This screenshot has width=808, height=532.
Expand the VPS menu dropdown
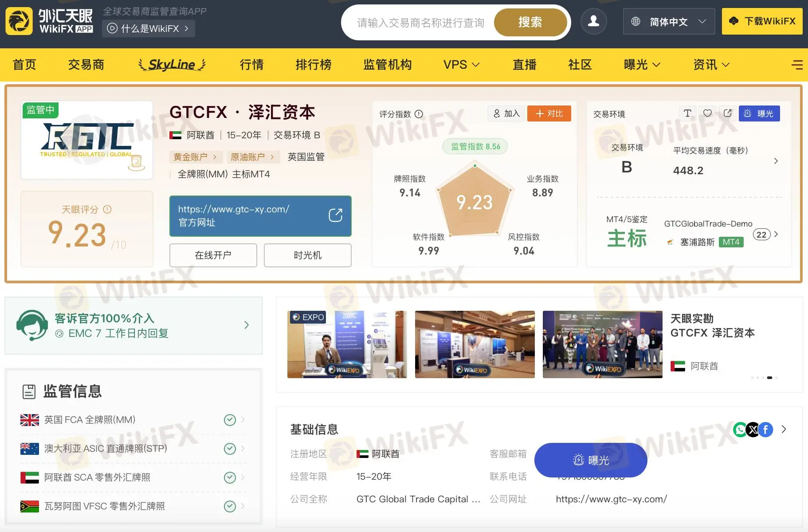pyautogui.click(x=461, y=65)
